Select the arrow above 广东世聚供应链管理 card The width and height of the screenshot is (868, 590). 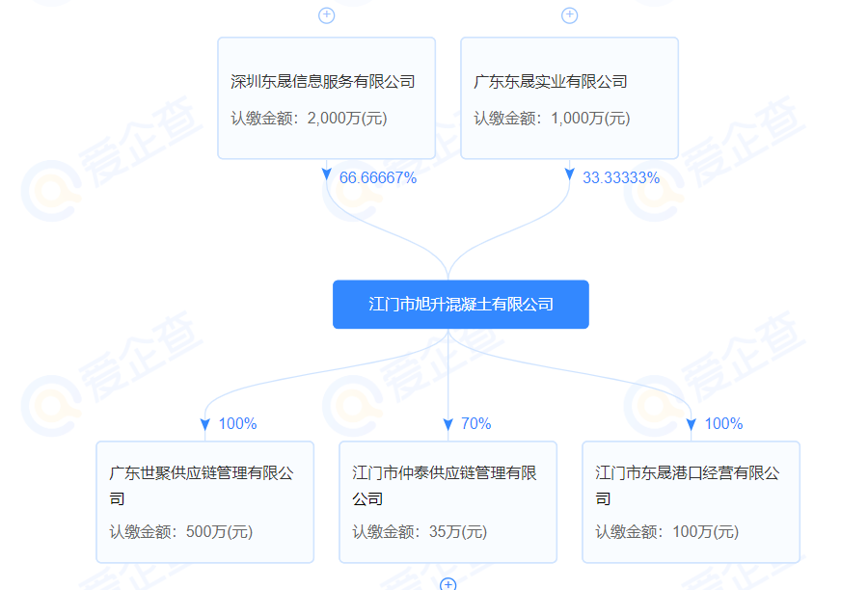pyautogui.click(x=204, y=424)
